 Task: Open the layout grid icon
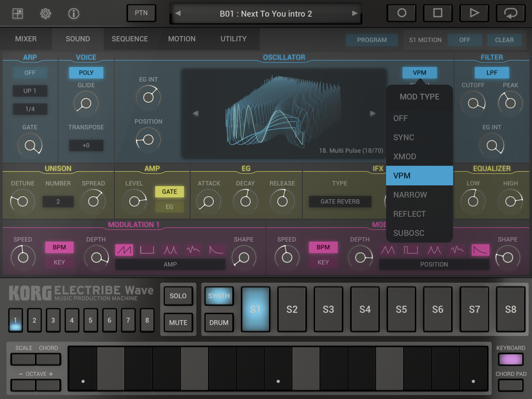pyautogui.click(x=17, y=13)
